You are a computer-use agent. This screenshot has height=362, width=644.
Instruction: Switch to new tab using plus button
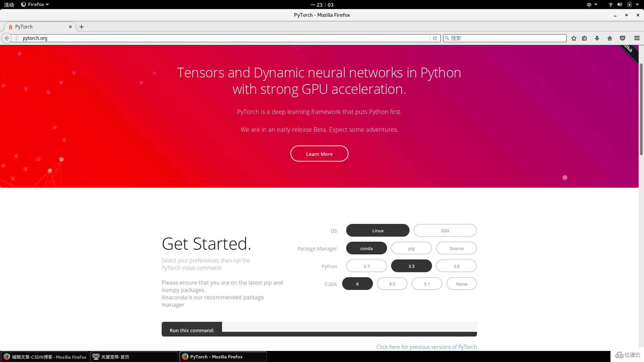(x=82, y=26)
